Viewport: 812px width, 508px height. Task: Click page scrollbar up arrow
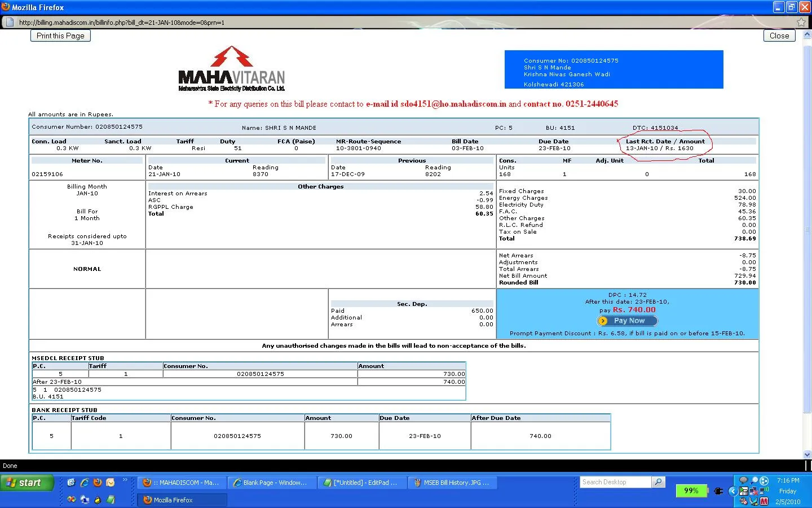coord(807,35)
